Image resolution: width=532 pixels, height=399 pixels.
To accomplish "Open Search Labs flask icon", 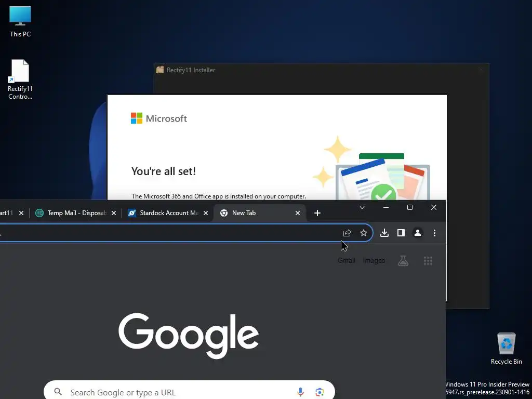I will (403, 261).
